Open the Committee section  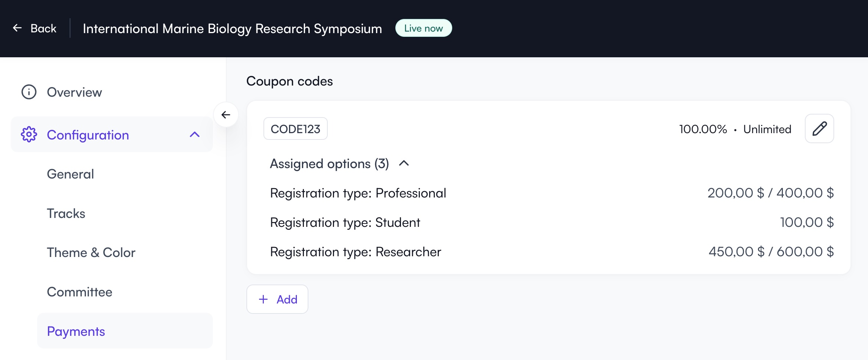(x=79, y=292)
